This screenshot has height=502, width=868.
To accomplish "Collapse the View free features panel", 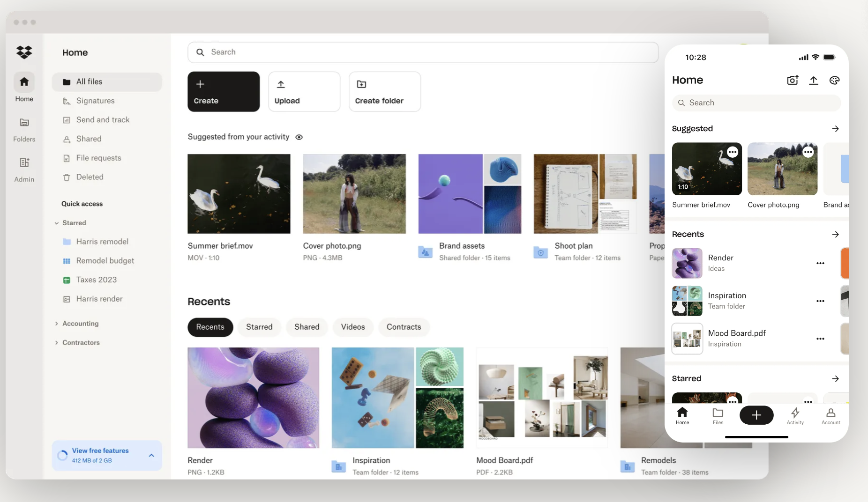I will point(151,455).
